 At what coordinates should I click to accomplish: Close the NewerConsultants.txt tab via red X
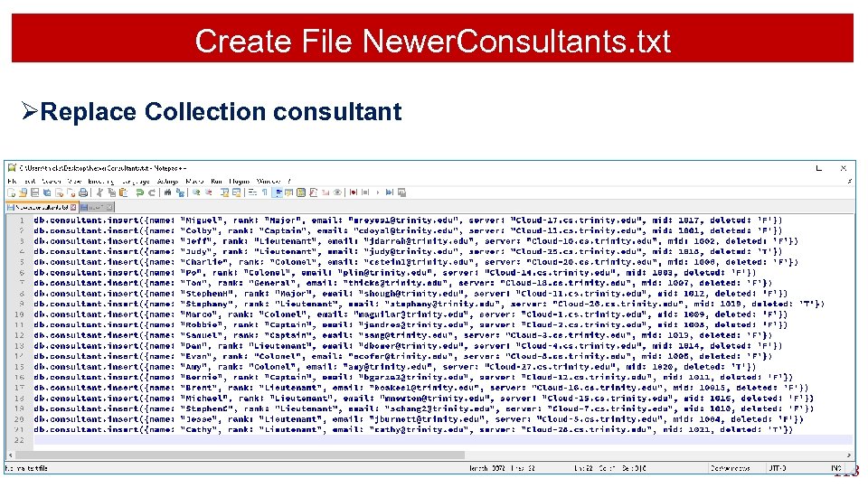click(73, 208)
